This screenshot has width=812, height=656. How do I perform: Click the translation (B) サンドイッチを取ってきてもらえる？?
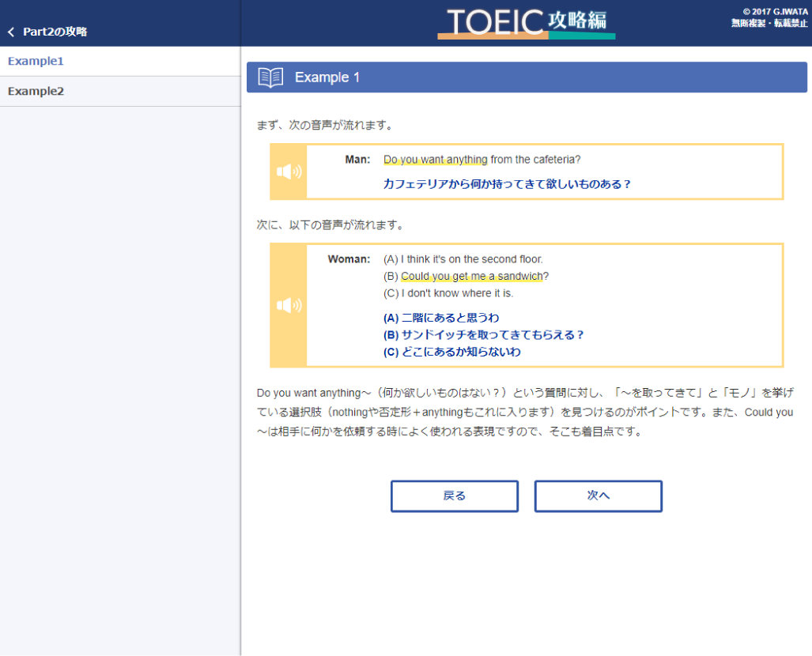click(x=483, y=334)
